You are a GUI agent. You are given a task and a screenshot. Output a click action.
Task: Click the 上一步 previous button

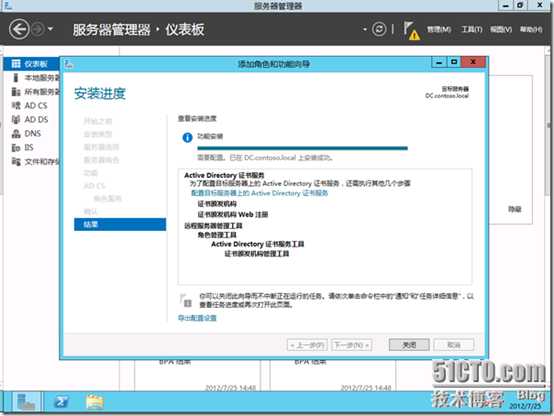307,345
